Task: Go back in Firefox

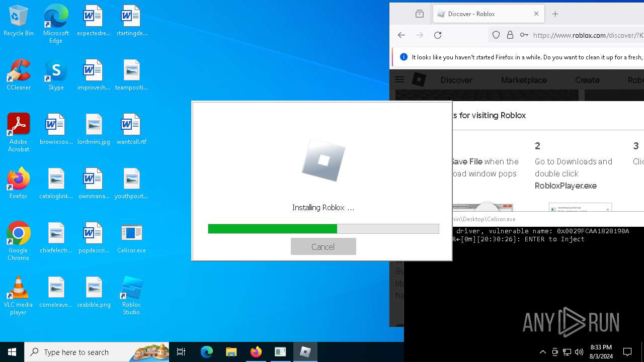Action: tap(401, 35)
